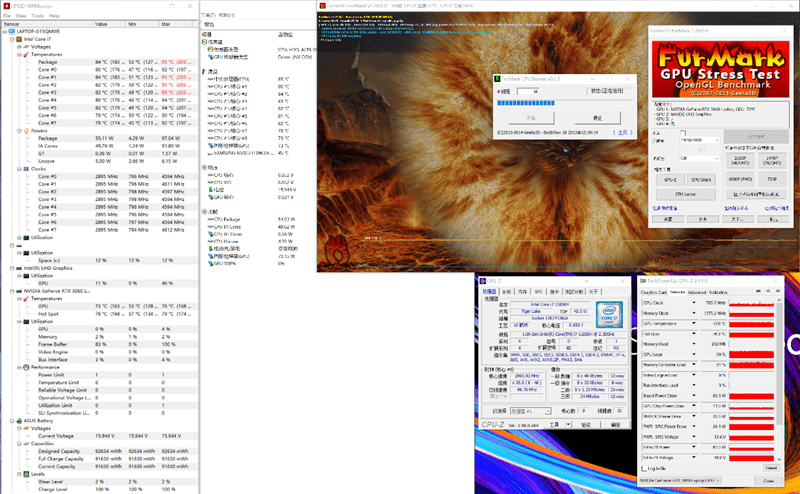Run the 720P preset benchmark
The image size is (800, 494).
[771, 179]
